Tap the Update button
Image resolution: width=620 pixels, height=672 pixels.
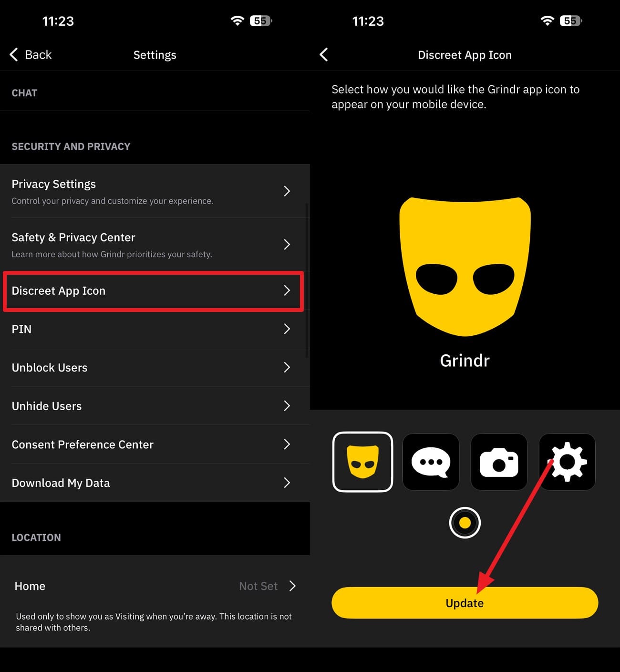(x=465, y=603)
